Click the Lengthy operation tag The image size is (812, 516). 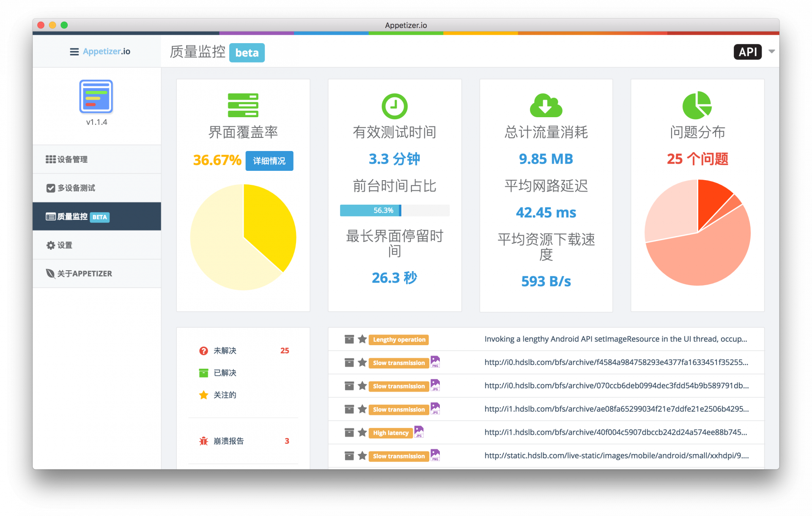[399, 340]
